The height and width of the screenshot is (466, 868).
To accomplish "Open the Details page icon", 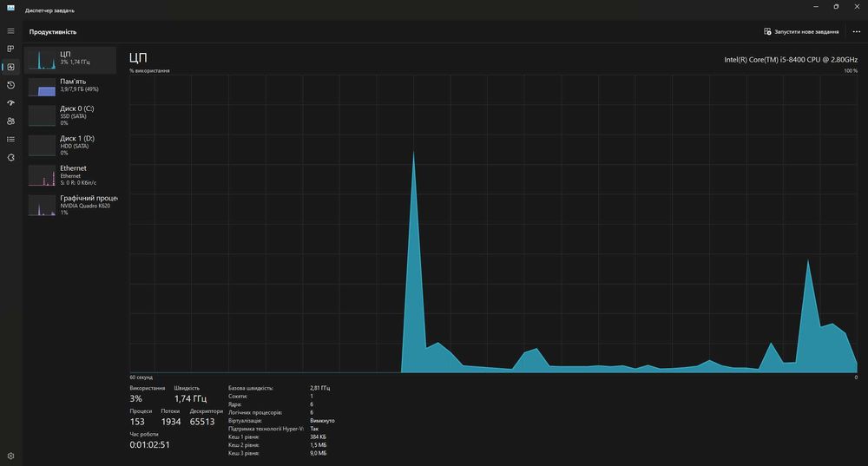I will tap(10, 140).
